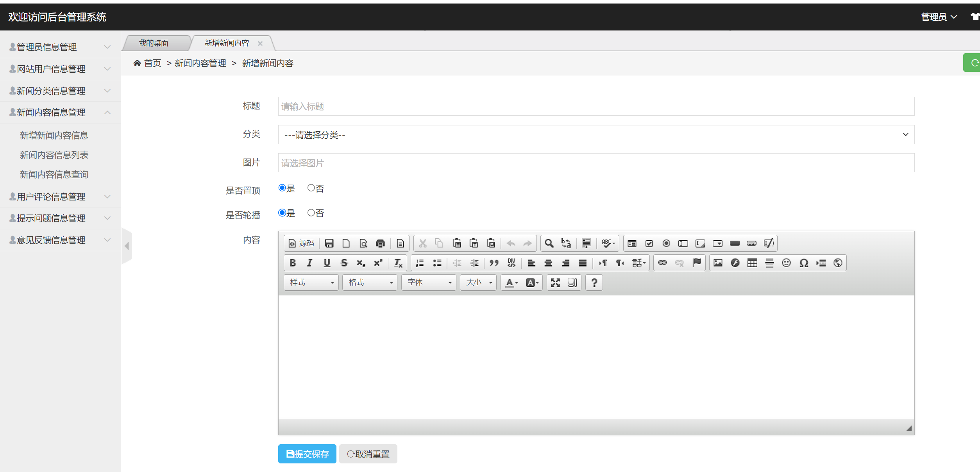The width and height of the screenshot is (980, 472).
Task: Align text to the right
Action: 565,263
